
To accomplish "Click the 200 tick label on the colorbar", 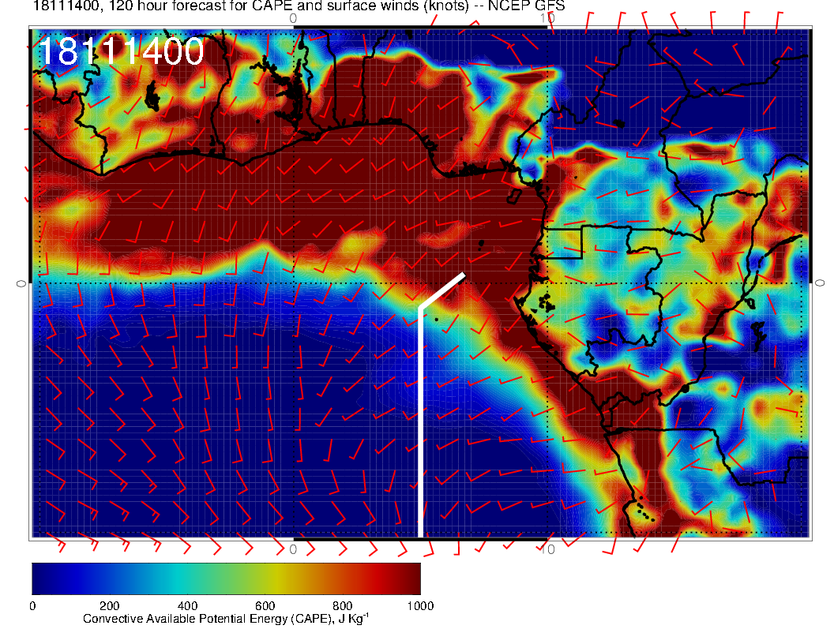I will coord(109,606).
